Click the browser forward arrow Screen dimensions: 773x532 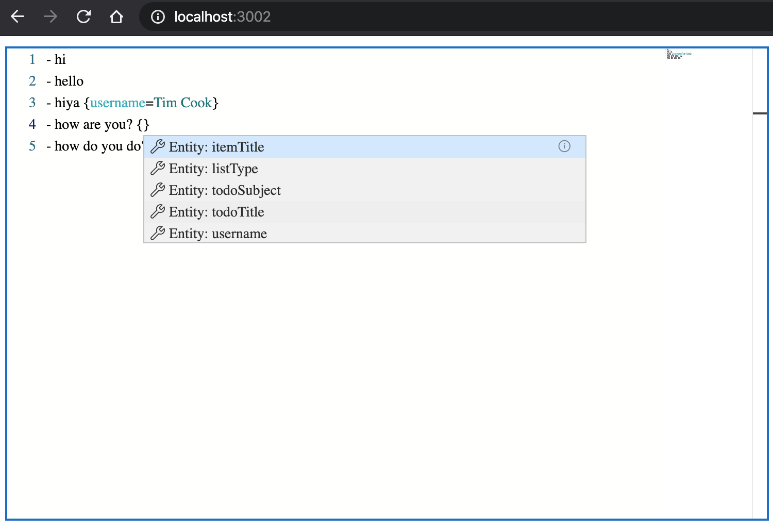click(x=51, y=16)
